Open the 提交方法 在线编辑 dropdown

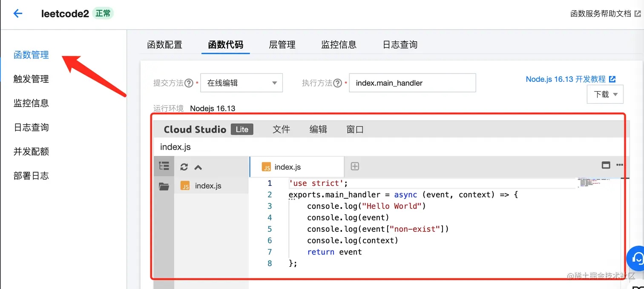(241, 83)
